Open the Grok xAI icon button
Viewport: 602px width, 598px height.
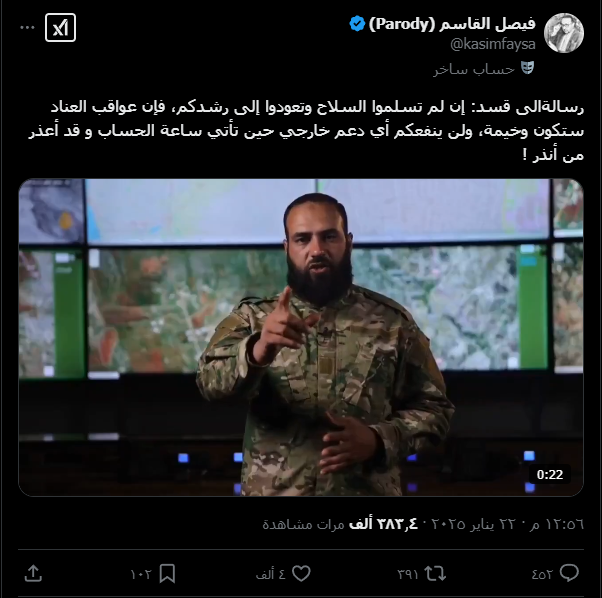60,28
